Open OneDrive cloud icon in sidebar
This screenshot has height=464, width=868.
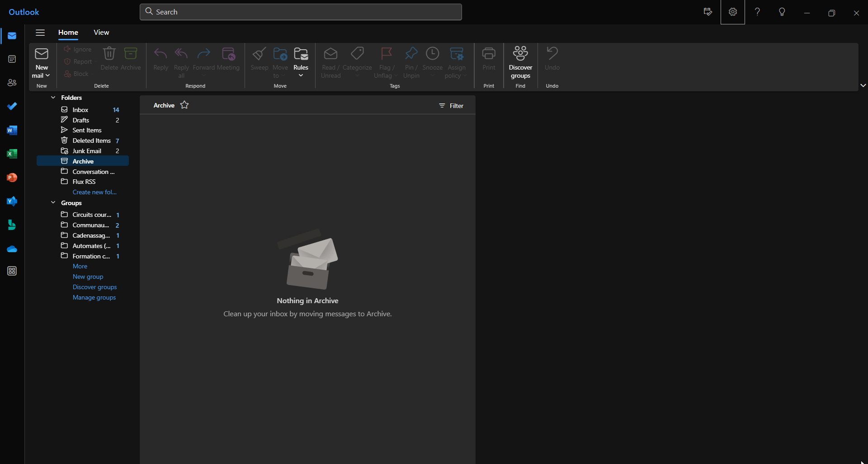pos(12,249)
